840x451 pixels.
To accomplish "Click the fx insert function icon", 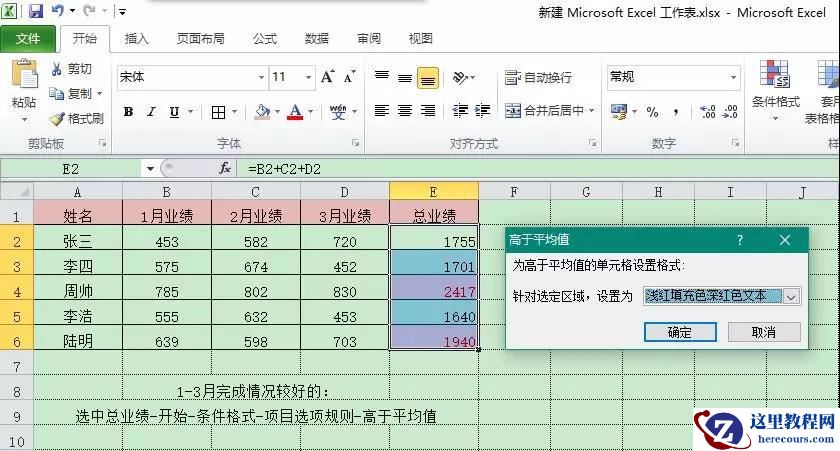I will (225, 169).
